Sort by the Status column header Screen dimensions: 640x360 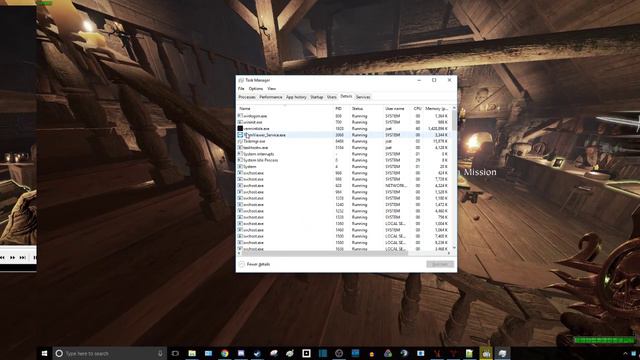tap(367, 109)
